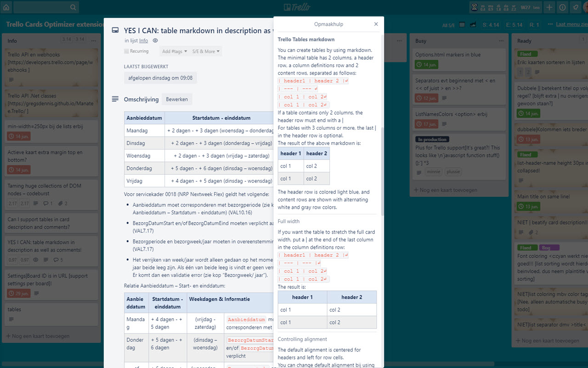The width and height of the screenshot is (588, 368).
Task: Open the 'All S/E' filter dropdown
Action: pos(449,24)
